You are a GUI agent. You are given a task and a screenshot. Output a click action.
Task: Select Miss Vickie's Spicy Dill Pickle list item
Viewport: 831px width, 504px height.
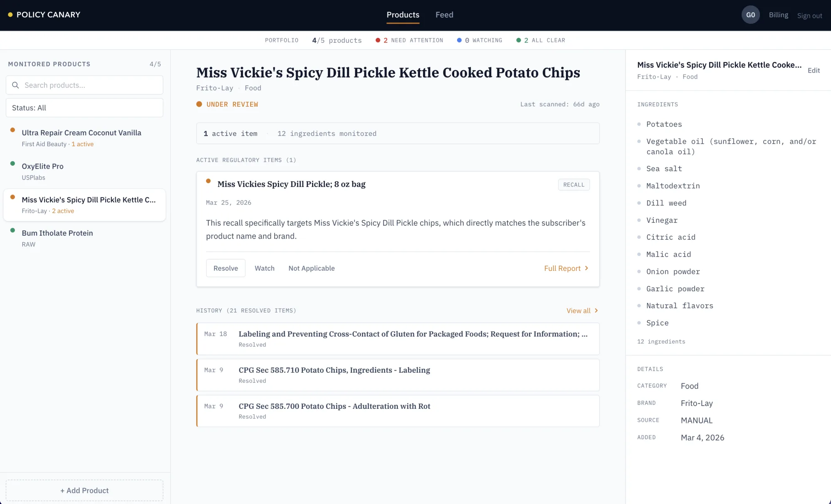[84, 205]
